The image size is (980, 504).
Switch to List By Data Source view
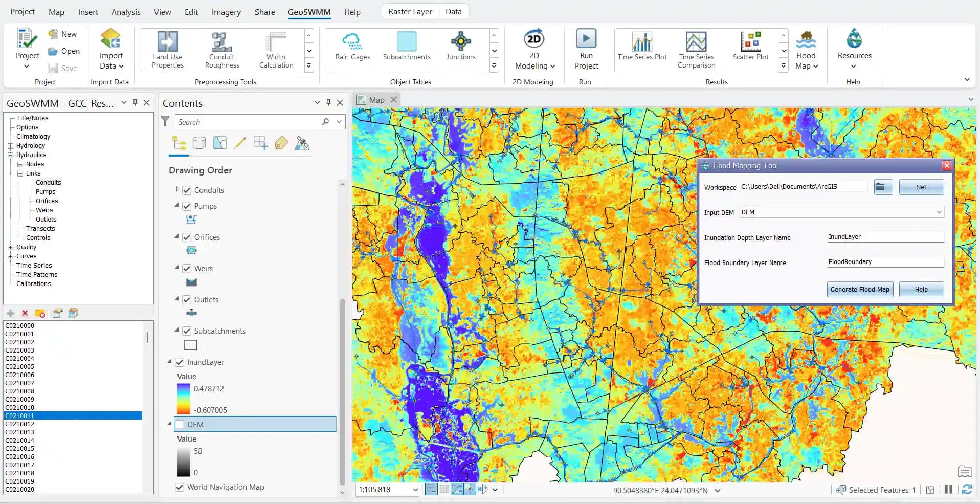point(199,143)
